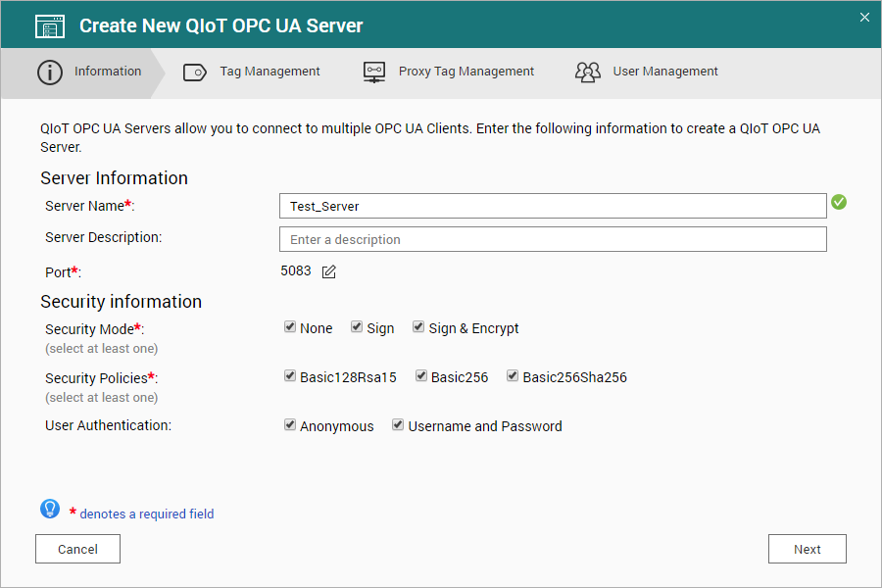Click the Server Description input field
This screenshot has width=882, height=588.
coord(553,239)
